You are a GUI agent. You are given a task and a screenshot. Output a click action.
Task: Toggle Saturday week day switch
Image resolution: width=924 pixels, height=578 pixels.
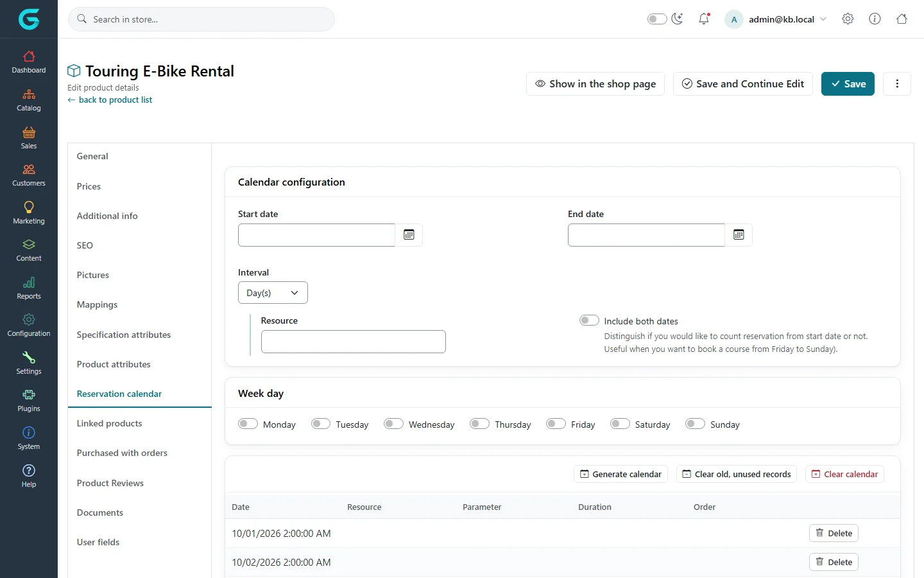(620, 424)
